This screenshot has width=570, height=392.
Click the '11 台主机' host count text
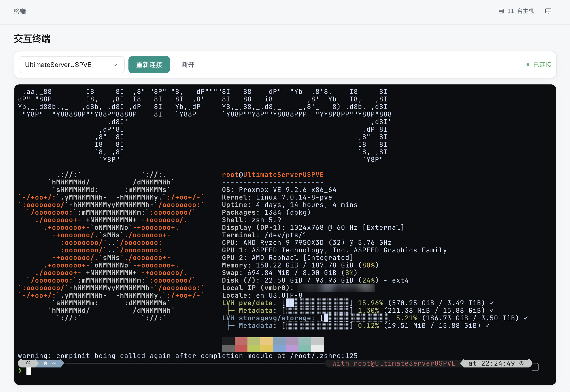(521, 11)
